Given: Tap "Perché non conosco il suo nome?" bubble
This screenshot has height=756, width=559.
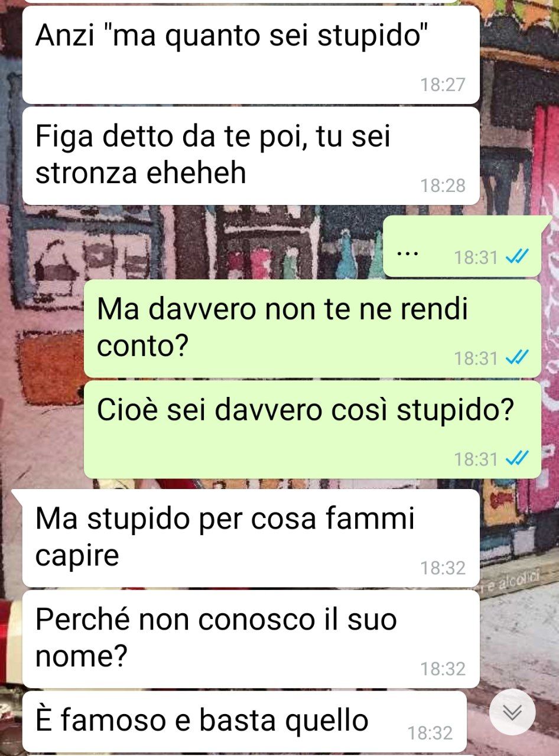Looking at the screenshot, I should coord(251,639).
